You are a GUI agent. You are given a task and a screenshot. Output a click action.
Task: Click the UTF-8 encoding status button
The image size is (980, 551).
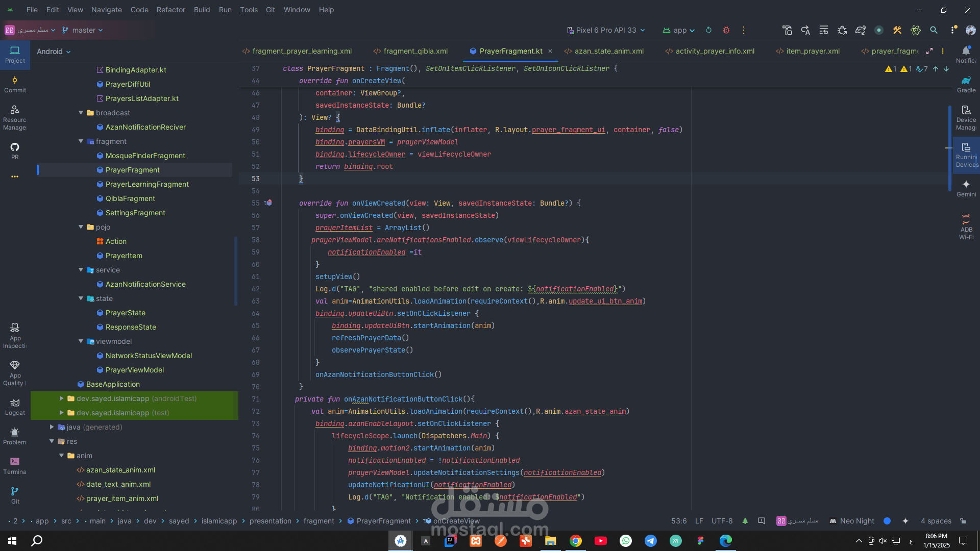tap(722, 521)
